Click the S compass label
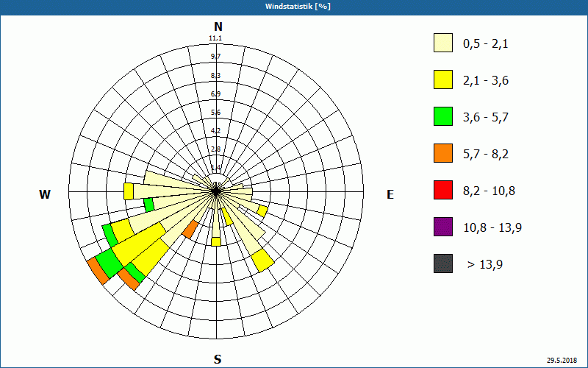588x368 pixels. [218, 359]
